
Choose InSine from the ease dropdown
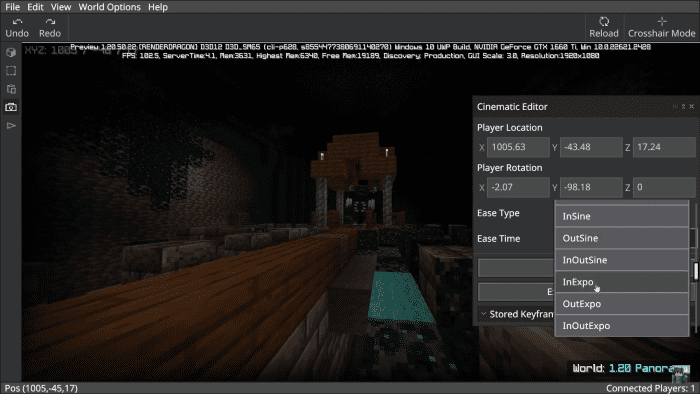pyautogui.click(x=621, y=216)
